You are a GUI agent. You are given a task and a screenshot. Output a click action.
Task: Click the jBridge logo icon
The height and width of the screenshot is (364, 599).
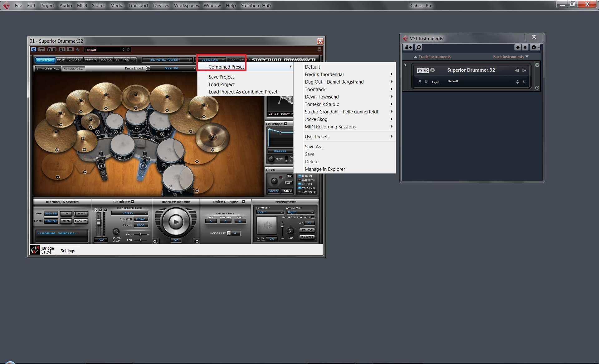[x=35, y=250]
